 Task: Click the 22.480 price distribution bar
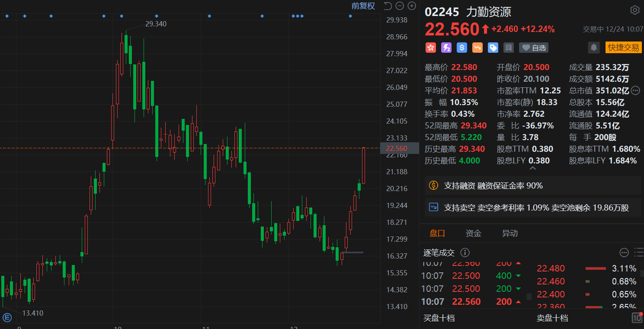pos(596,268)
